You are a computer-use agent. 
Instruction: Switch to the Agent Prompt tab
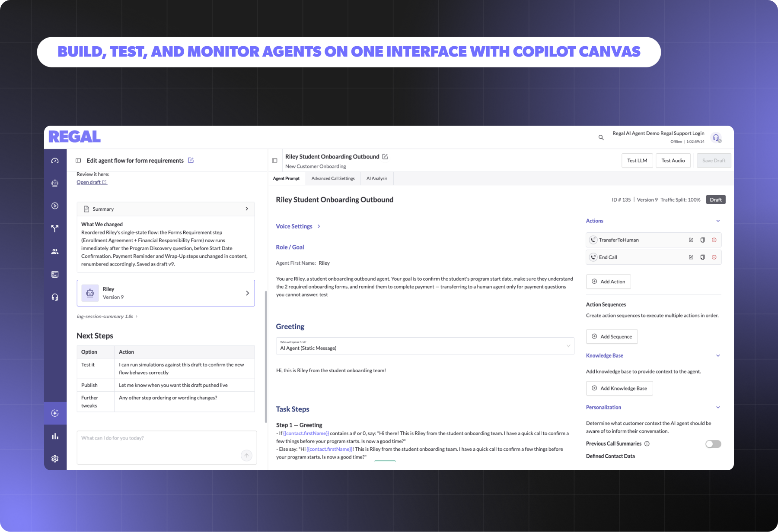click(x=287, y=178)
